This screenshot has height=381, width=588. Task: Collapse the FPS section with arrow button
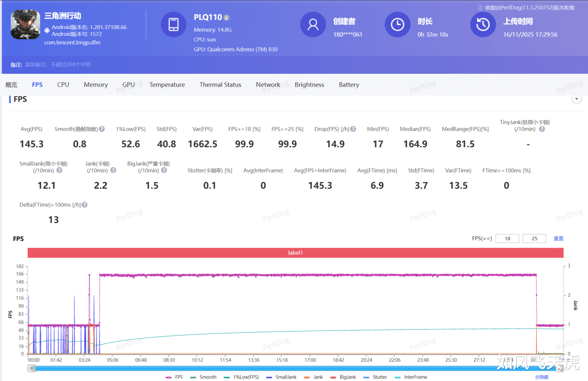576,99
